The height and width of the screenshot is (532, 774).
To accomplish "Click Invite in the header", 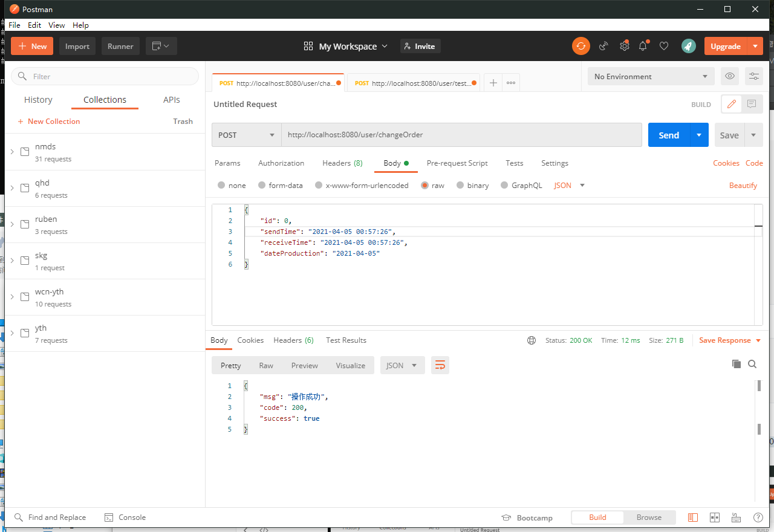I will tap(420, 46).
